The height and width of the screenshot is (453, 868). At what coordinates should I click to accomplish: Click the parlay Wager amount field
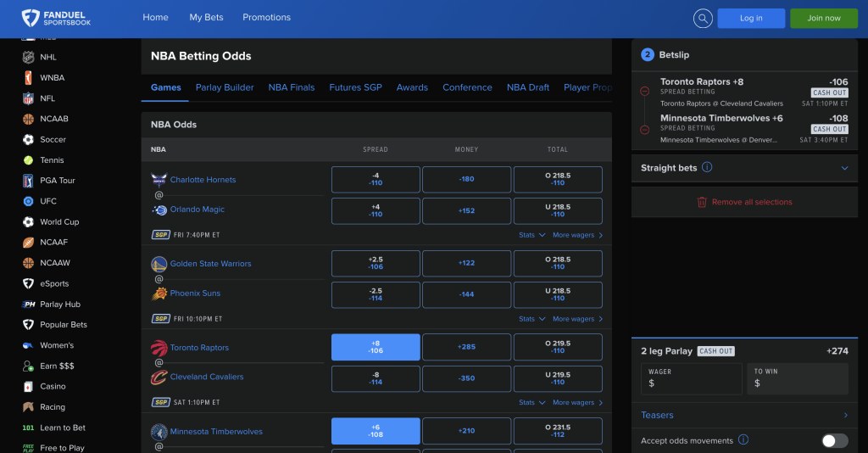click(x=692, y=379)
